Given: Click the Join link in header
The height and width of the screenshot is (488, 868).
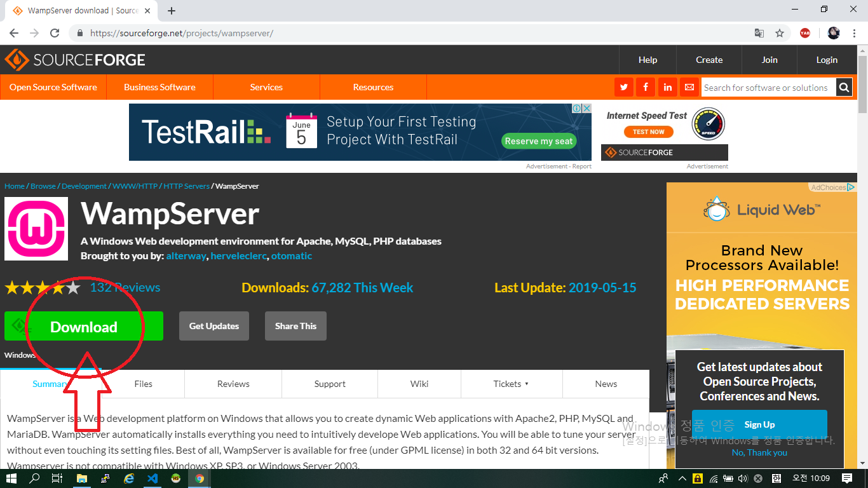Looking at the screenshot, I should pos(770,60).
